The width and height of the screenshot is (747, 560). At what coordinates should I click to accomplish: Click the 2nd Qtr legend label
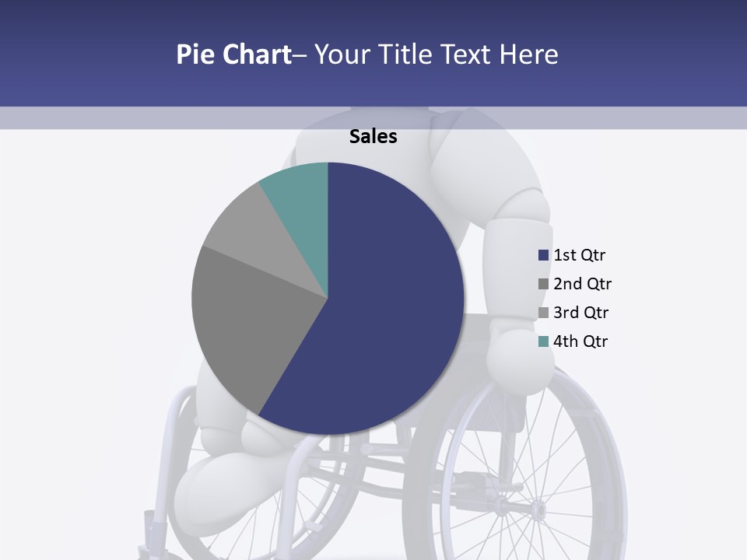pyautogui.click(x=582, y=284)
